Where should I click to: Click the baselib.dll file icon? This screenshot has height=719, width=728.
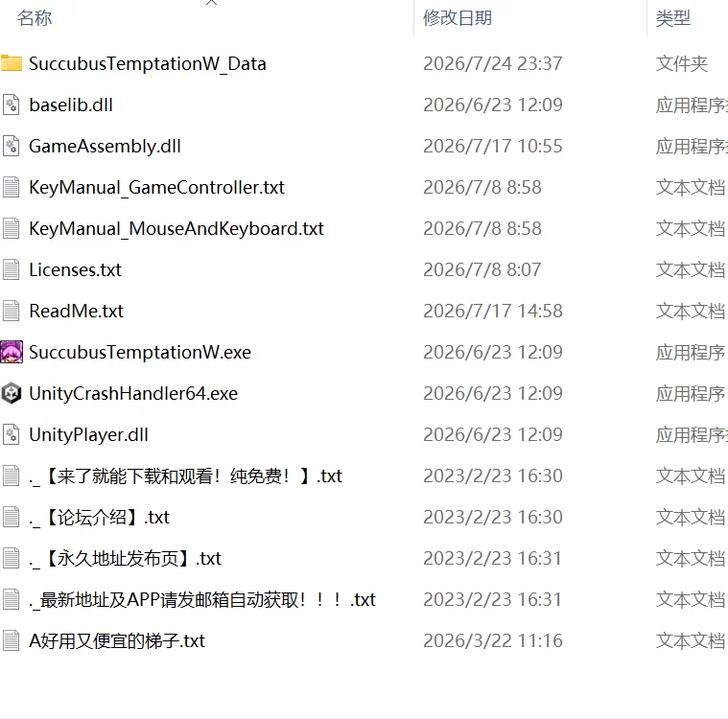tap(12, 104)
